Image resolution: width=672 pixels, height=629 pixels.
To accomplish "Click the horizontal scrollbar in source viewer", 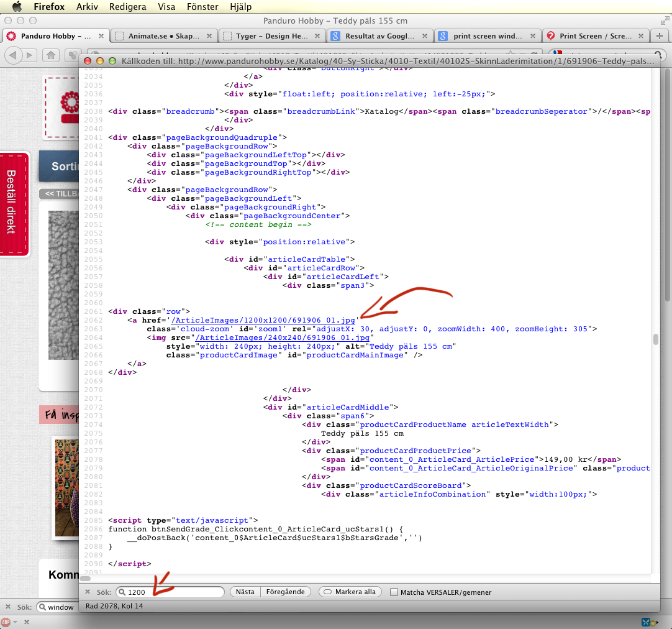I will click(x=85, y=578).
